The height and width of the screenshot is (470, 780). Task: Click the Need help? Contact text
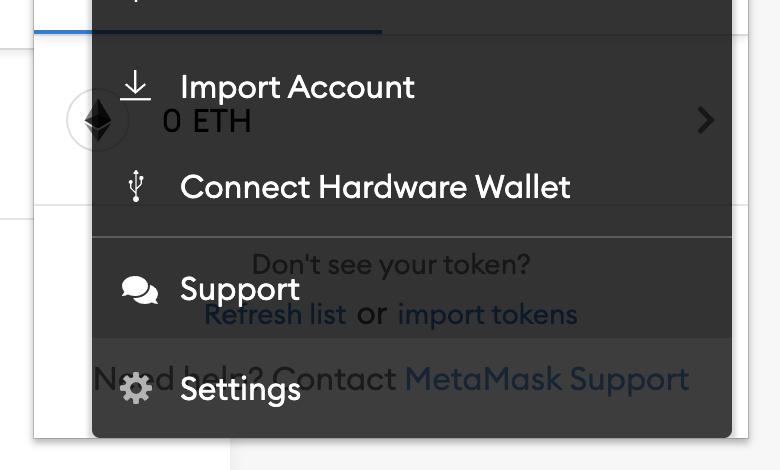coord(245,379)
